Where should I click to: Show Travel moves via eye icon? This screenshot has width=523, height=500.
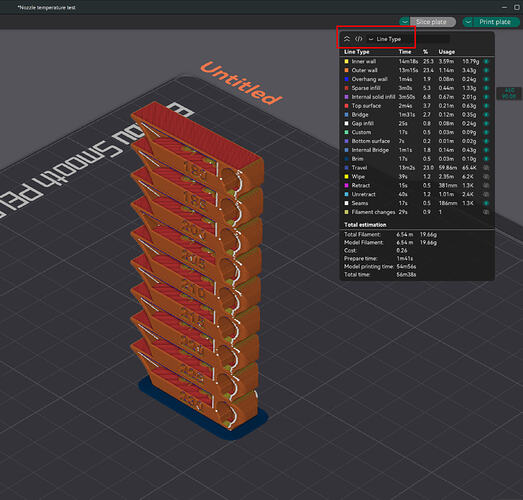tap(486, 168)
